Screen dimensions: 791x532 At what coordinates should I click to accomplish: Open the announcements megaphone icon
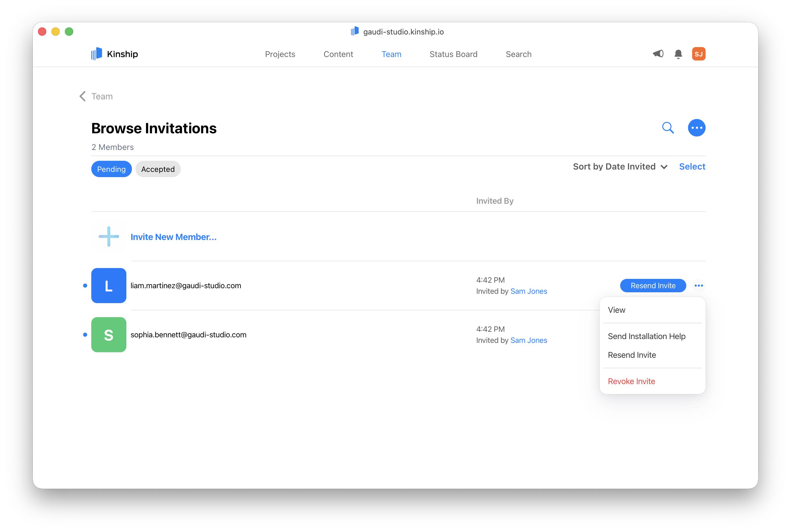click(x=658, y=53)
